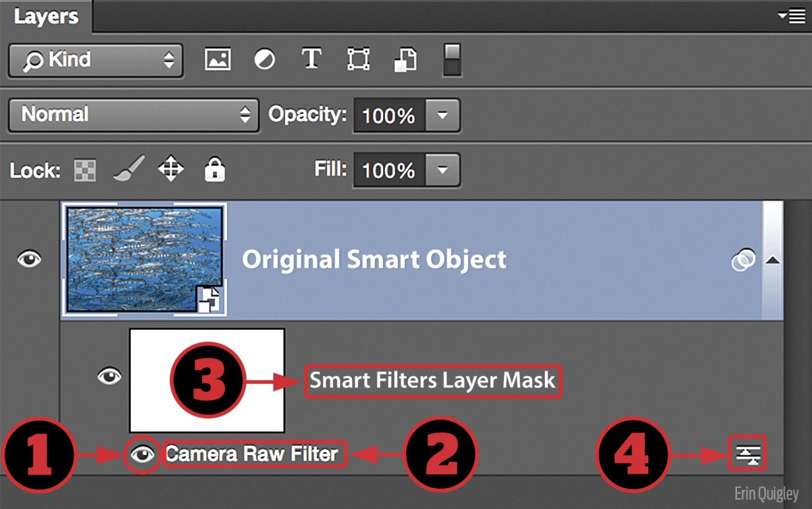This screenshot has height=509, width=812.
Task: Filter for type layers icon
Action: pyautogui.click(x=311, y=60)
